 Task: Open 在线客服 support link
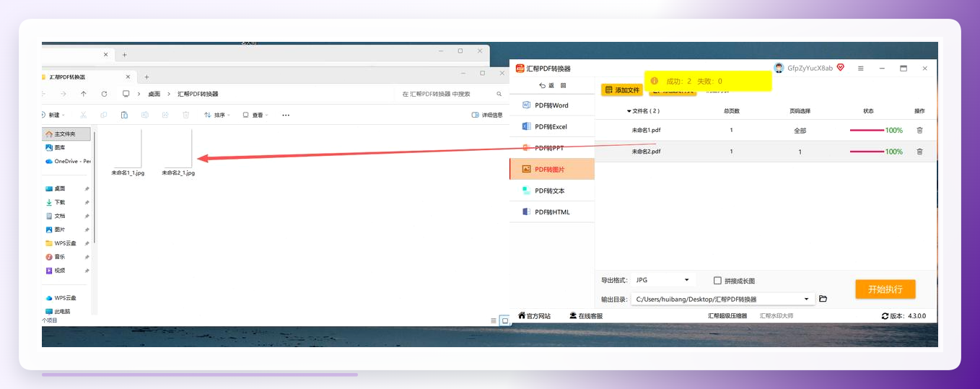coord(586,316)
